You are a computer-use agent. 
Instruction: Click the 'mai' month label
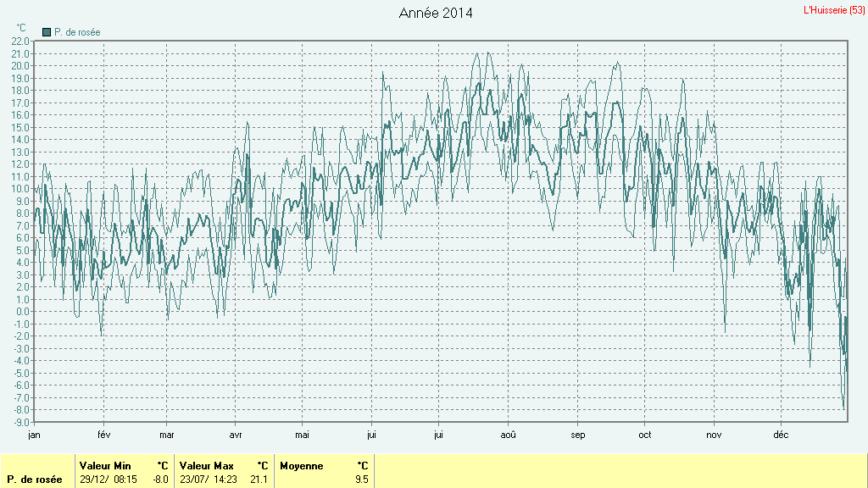click(x=302, y=435)
